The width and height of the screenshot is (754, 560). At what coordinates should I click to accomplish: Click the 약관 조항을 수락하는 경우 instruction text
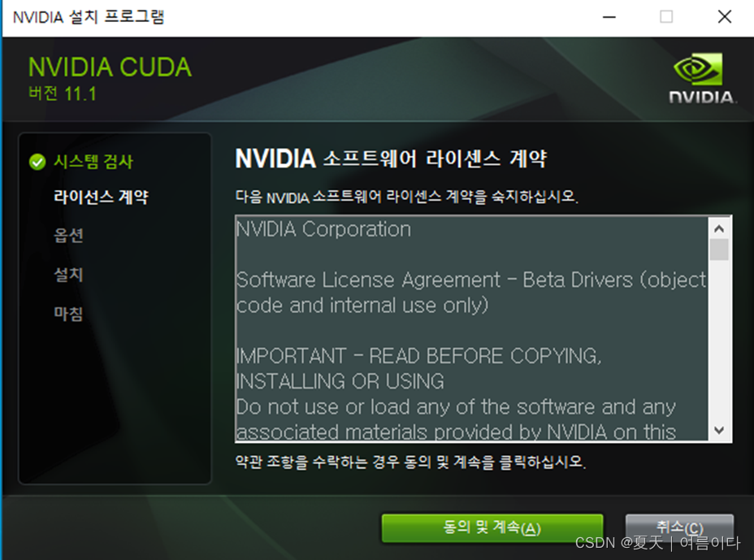tap(410, 462)
